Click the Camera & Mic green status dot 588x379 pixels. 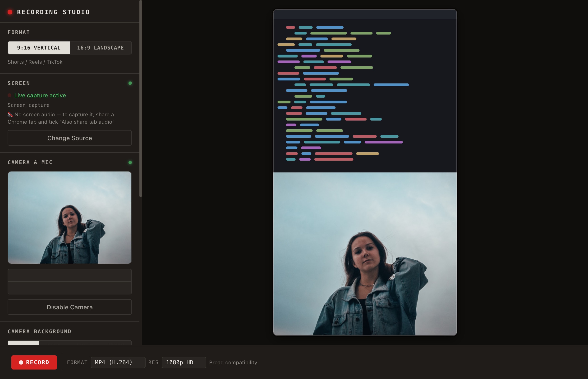[x=130, y=162]
